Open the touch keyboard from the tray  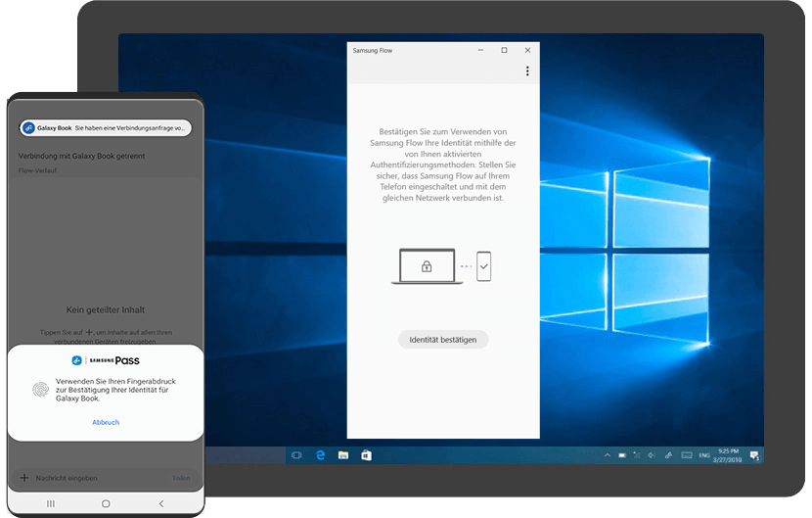[687, 455]
